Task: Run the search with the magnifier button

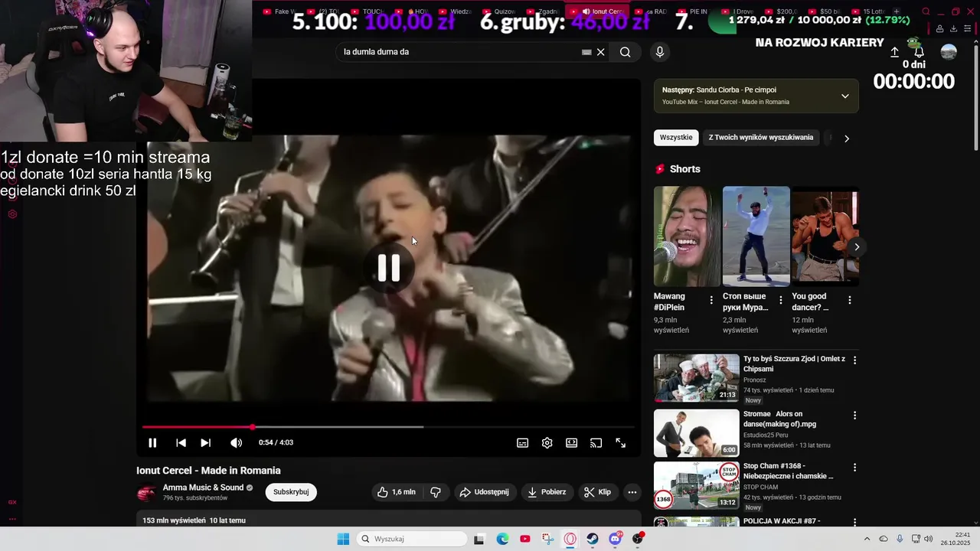Action: click(x=626, y=52)
